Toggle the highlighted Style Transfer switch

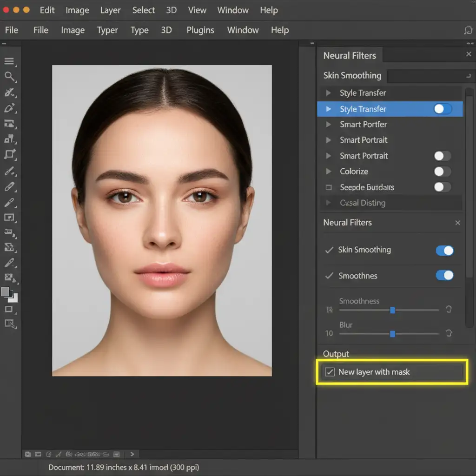click(443, 109)
